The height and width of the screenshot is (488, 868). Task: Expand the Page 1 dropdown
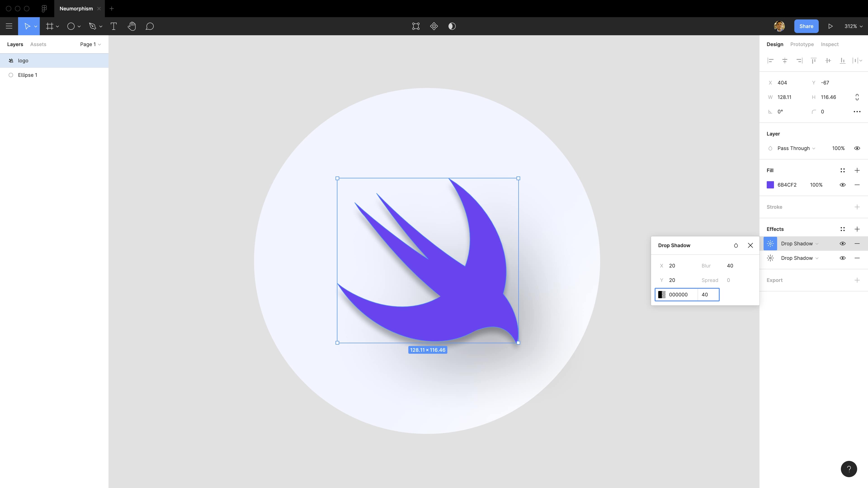[x=90, y=44]
